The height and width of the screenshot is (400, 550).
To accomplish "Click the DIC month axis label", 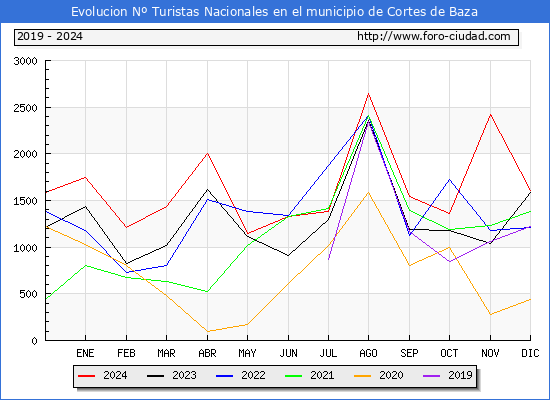I will click(530, 353).
